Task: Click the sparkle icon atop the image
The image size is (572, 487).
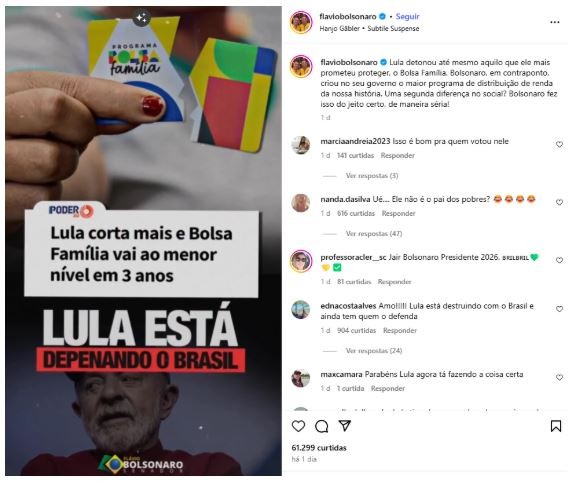Action: tap(142, 18)
